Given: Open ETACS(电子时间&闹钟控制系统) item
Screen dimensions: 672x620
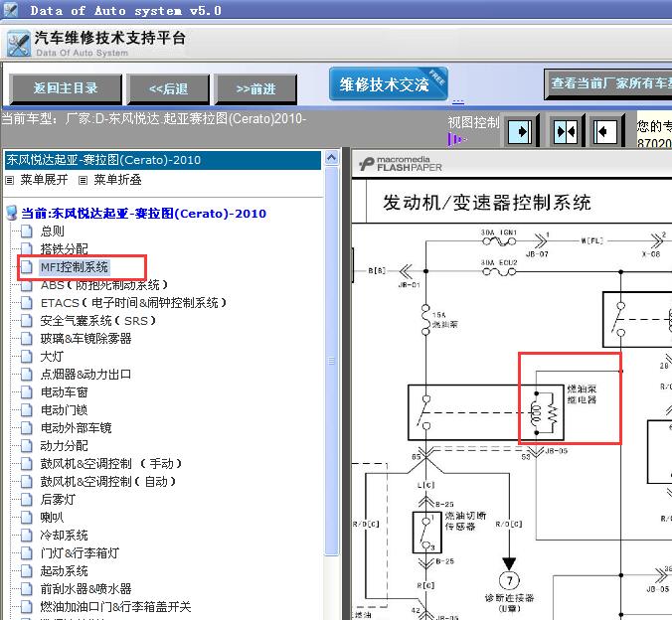Looking at the screenshot, I should click(x=133, y=303).
